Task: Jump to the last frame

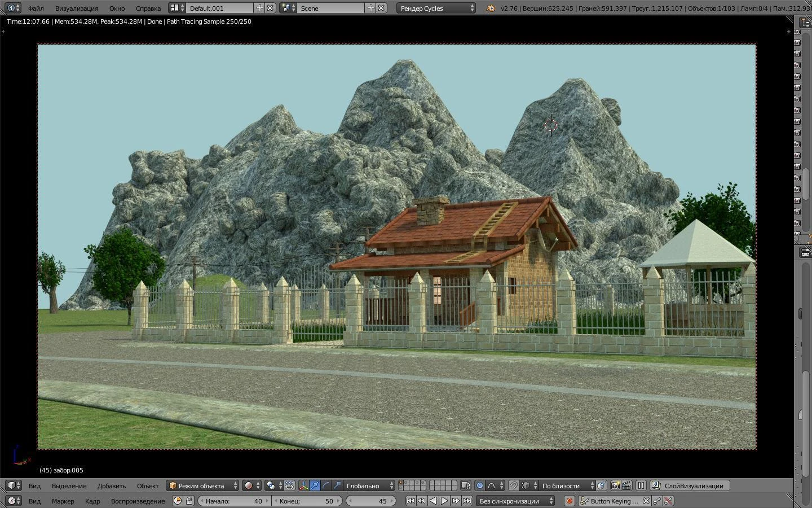Action: pyautogui.click(x=467, y=501)
